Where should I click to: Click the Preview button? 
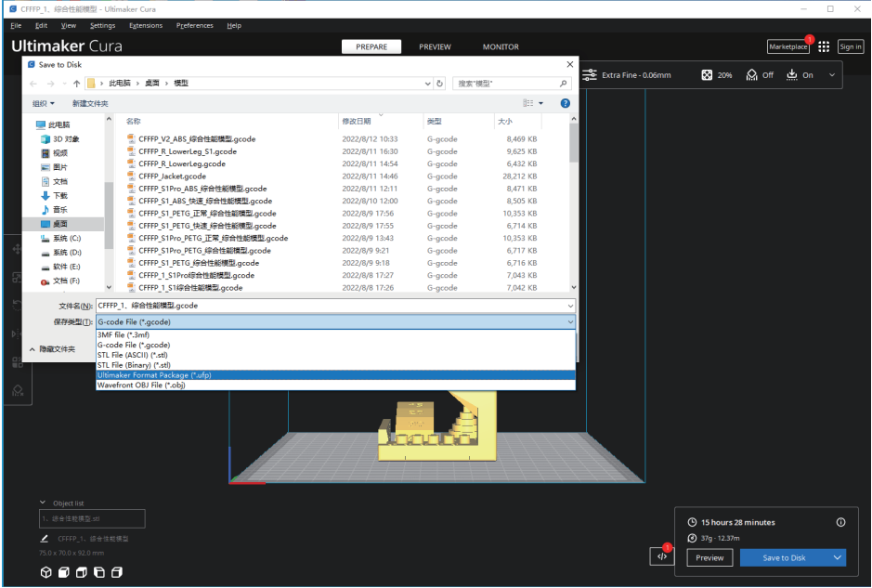coord(709,557)
